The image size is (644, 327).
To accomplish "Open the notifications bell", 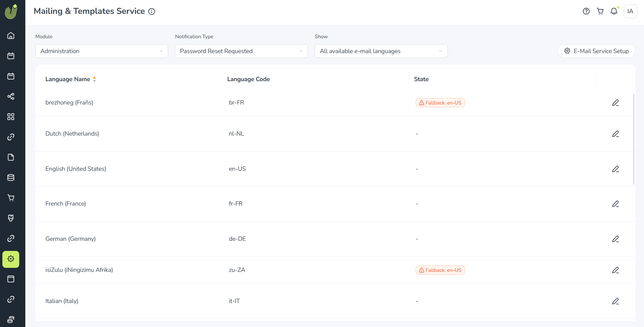I will 614,11.
